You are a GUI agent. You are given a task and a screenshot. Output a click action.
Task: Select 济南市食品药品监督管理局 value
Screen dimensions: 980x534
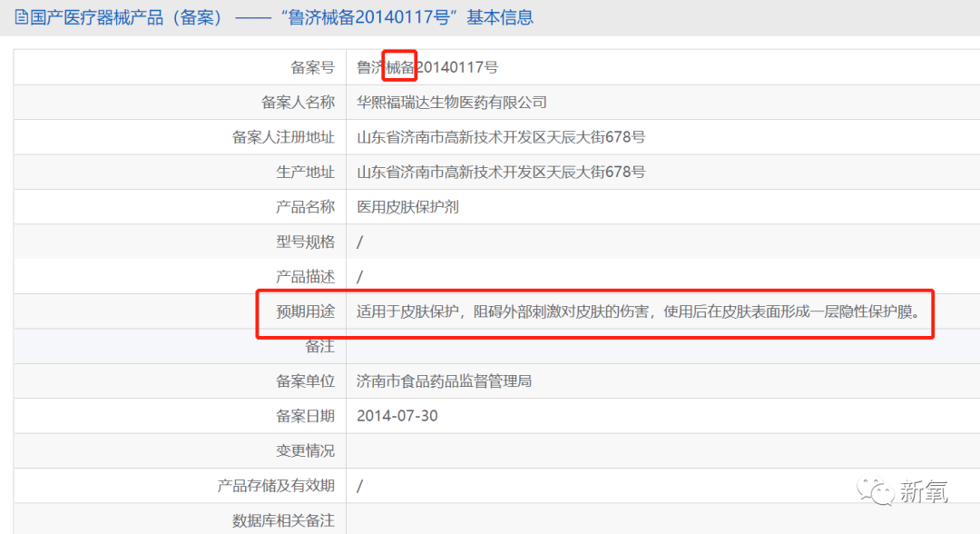(445, 381)
